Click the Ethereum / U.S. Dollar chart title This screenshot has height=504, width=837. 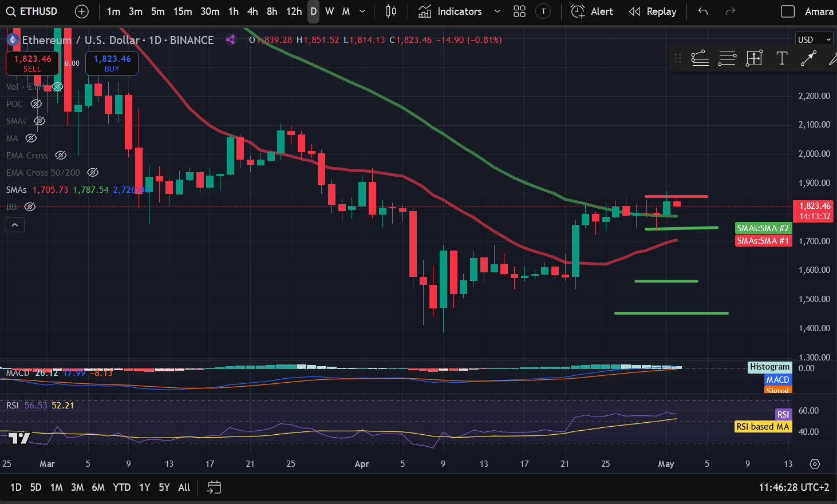[118, 40]
